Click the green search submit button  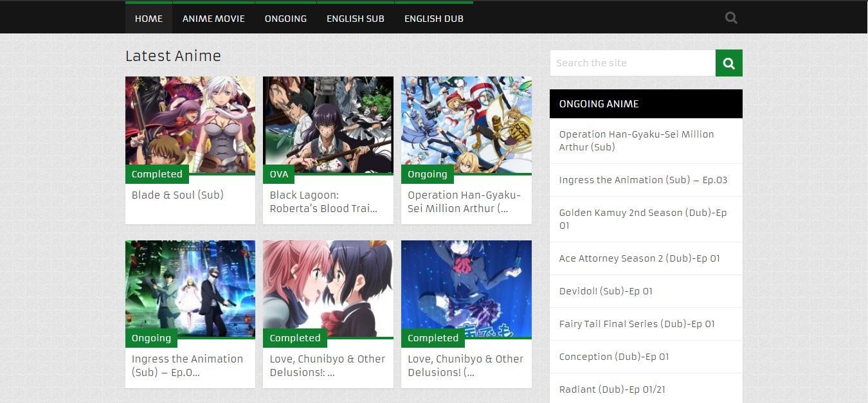729,63
